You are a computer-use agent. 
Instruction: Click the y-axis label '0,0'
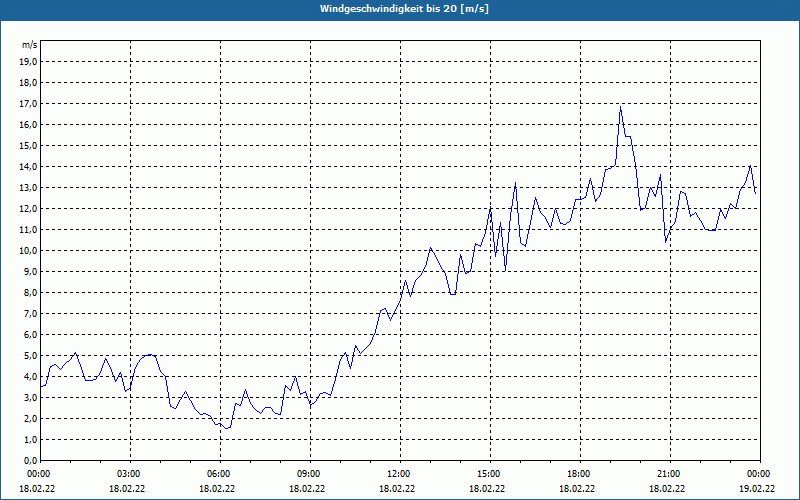[30, 461]
